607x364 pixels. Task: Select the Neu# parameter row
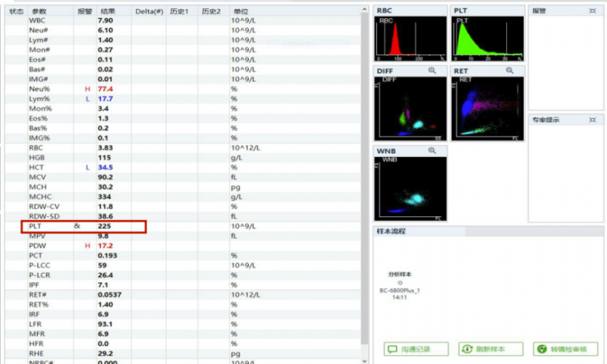tap(183, 30)
